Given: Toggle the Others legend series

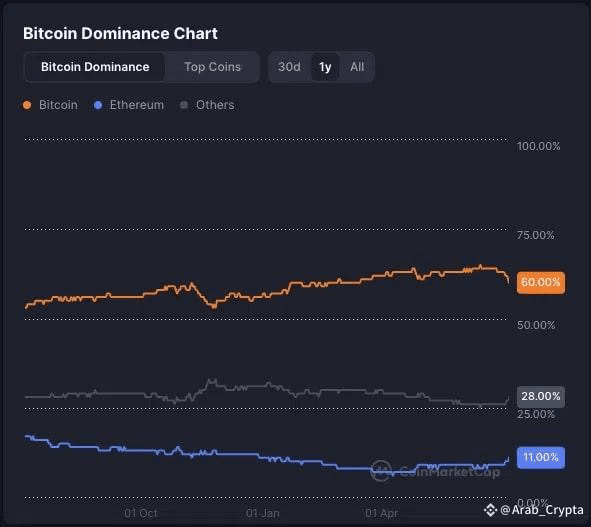Looking at the screenshot, I should pos(207,105).
